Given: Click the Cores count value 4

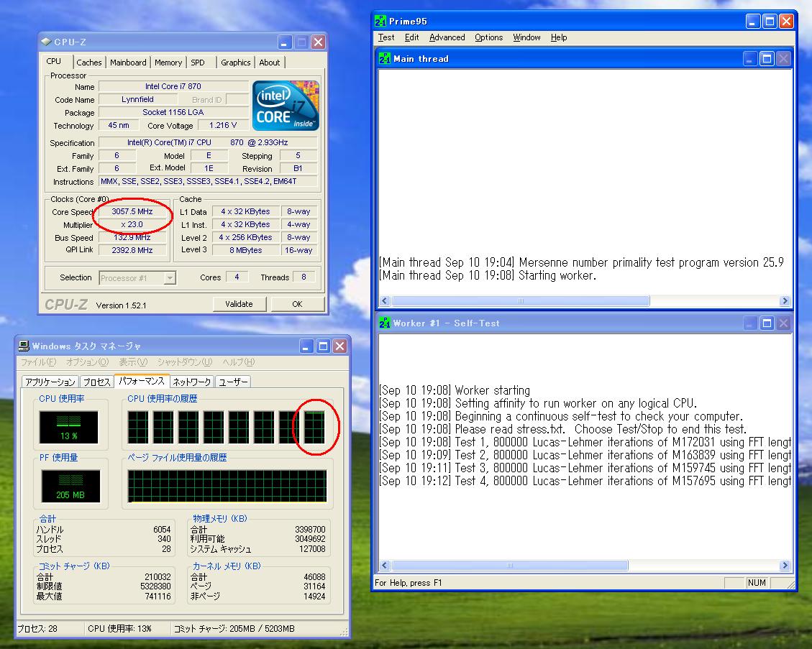Looking at the screenshot, I should click(x=237, y=277).
